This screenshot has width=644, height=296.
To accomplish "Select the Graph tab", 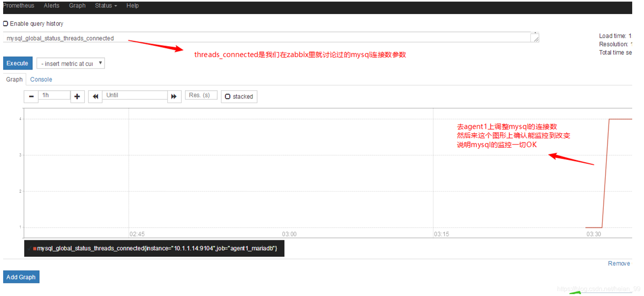I will (15, 79).
